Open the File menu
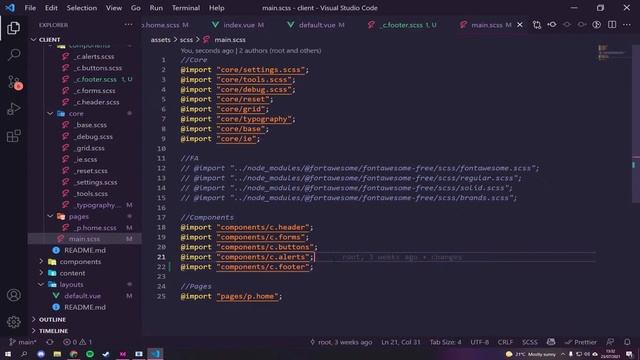This screenshot has width=640, height=360. point(30,8)
